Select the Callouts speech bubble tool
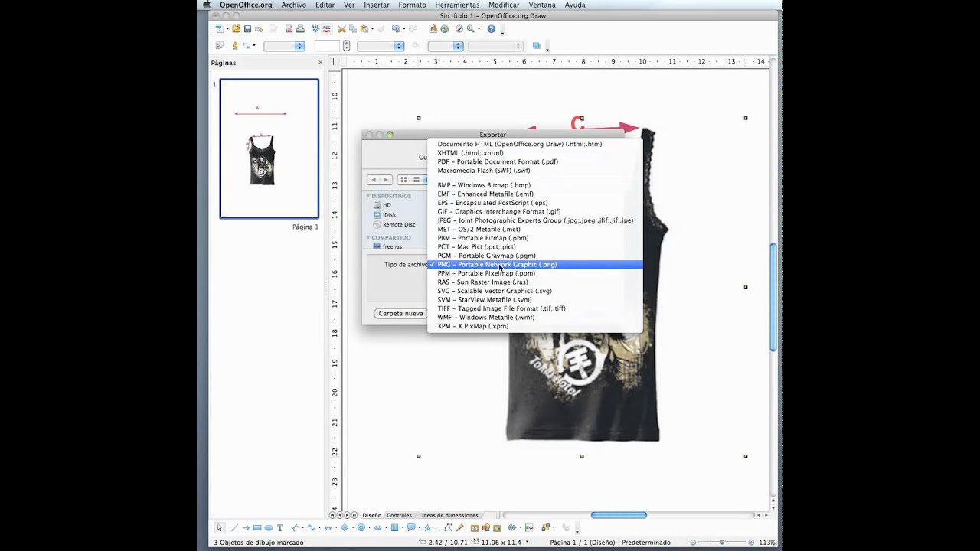Screen dimensions: 980x551 pyautogui.click(x=411, y=528)
